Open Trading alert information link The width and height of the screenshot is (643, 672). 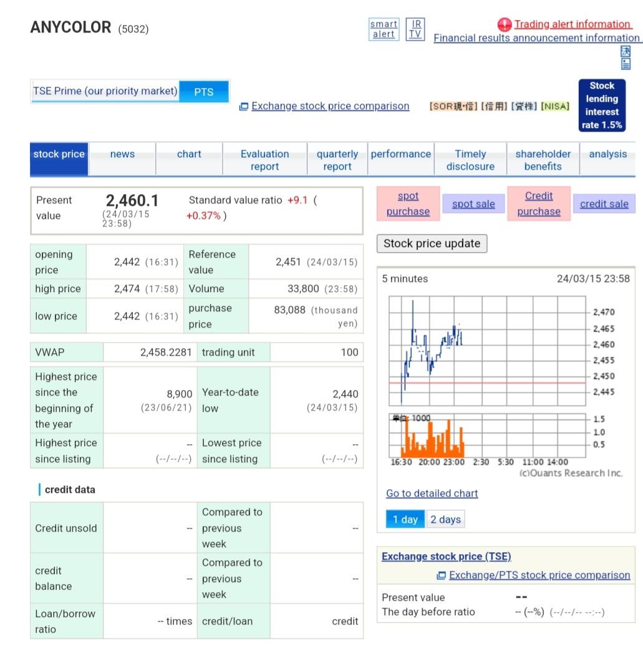point(573,24)
